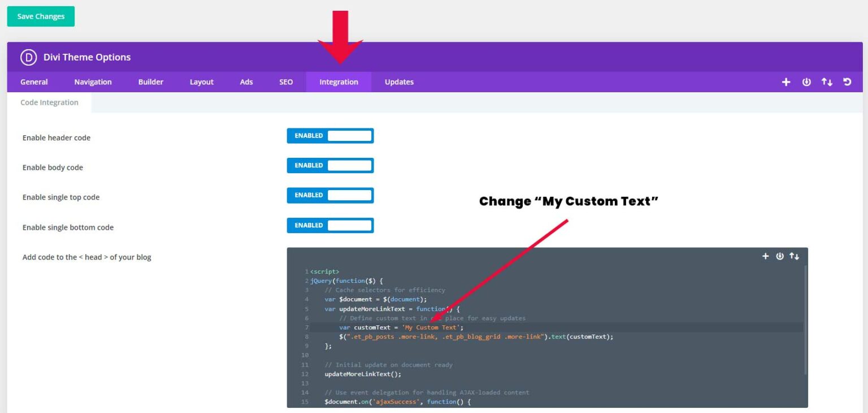Disable Enable single bottom code
This screenshot has height=413, width=868.
pyautogui.click(x=330, y=225)
